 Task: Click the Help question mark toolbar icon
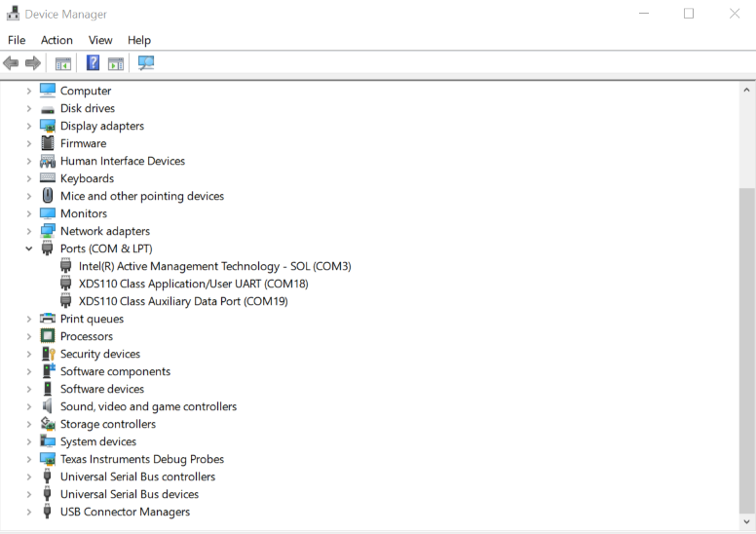pyautogui.click(x=93, y=63)
